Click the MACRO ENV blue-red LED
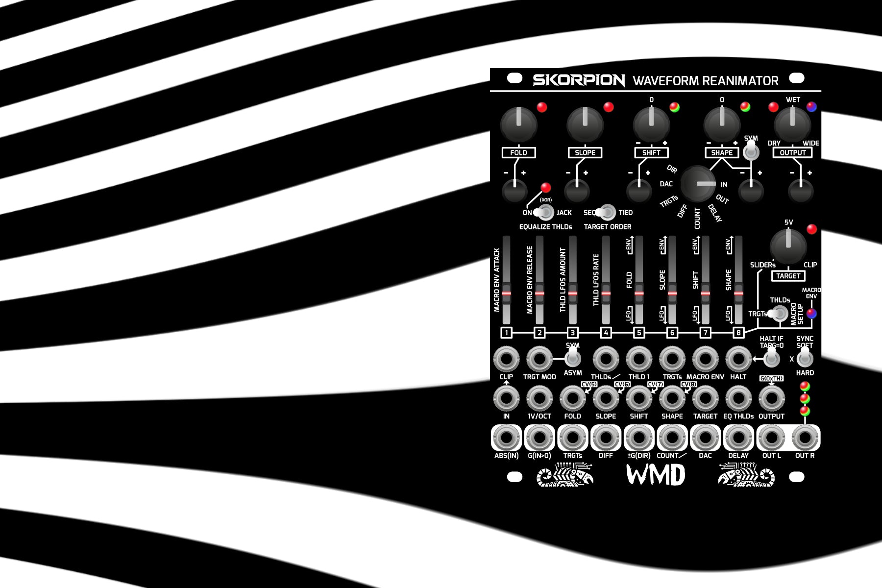Image resolution: width=882 pixels, height=588 pixels. pyautogui.click(x=811, y=314)
